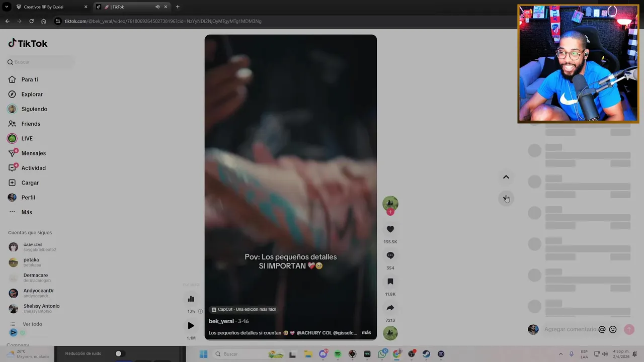
Task: Open Discord from the taskbar
Action: coord(323,354)
